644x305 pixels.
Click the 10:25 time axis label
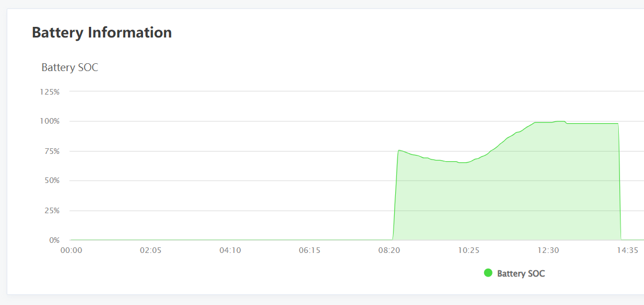coord(468,251)
